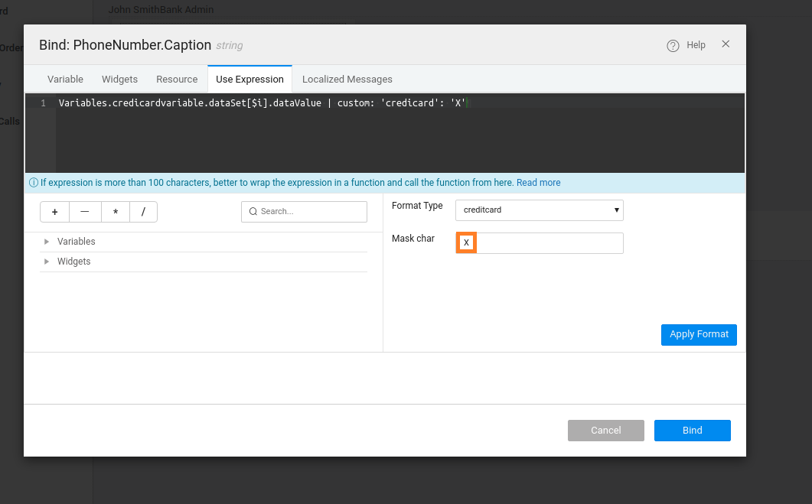Open the Resource tab
This screenshot has height=504, width=812.
pos(177,80)
